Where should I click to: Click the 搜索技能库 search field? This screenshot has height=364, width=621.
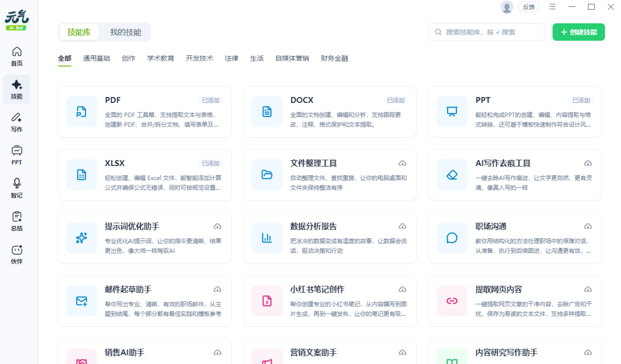pos(486,32)
